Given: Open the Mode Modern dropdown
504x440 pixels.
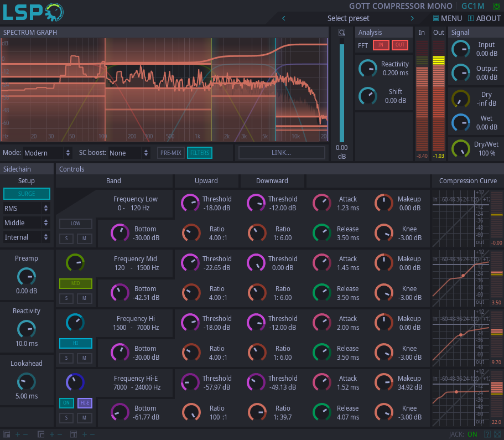Looking at the screenshot, I should tap(48, 153).
